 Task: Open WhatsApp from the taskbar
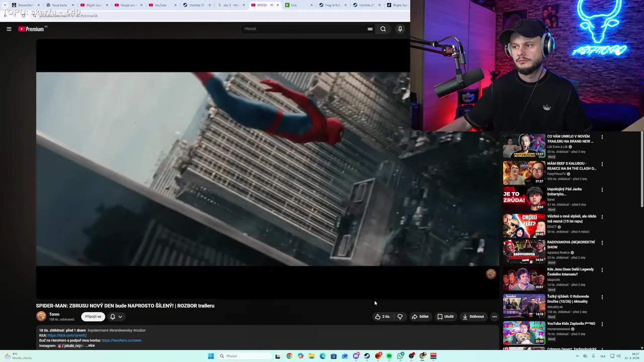[x=400, y=356]
